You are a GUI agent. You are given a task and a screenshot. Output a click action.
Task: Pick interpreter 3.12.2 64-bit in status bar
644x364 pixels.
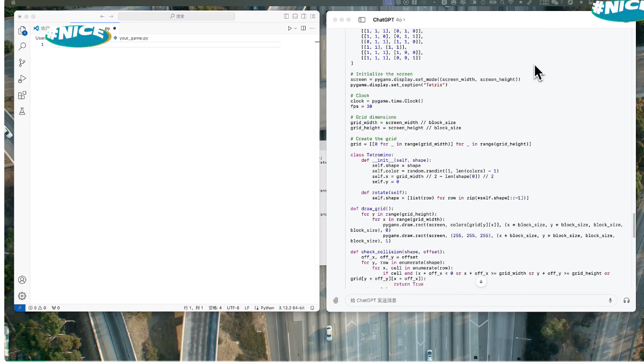coord(292,308)
